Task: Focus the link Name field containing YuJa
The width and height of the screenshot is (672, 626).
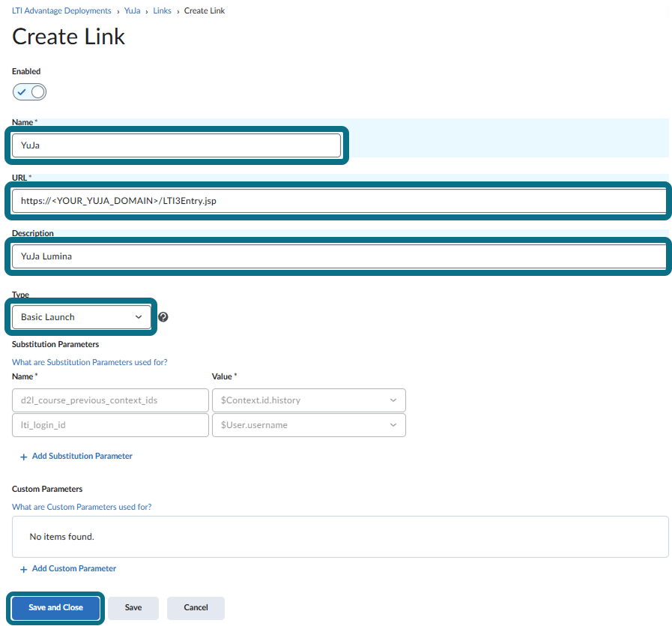Action: tap(177, 145)
